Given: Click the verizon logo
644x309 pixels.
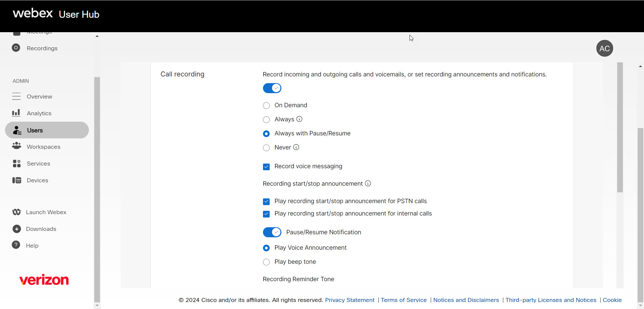Looking at the screenshot, I should click(x=44, y=280).
